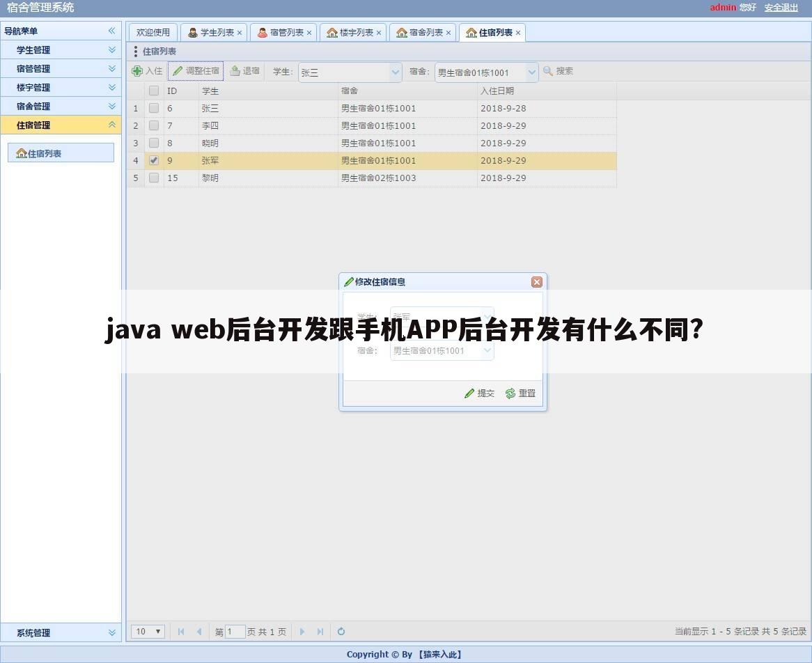Open the 宿舍 filter dropdown in toolbar

[x=532, y=72]
